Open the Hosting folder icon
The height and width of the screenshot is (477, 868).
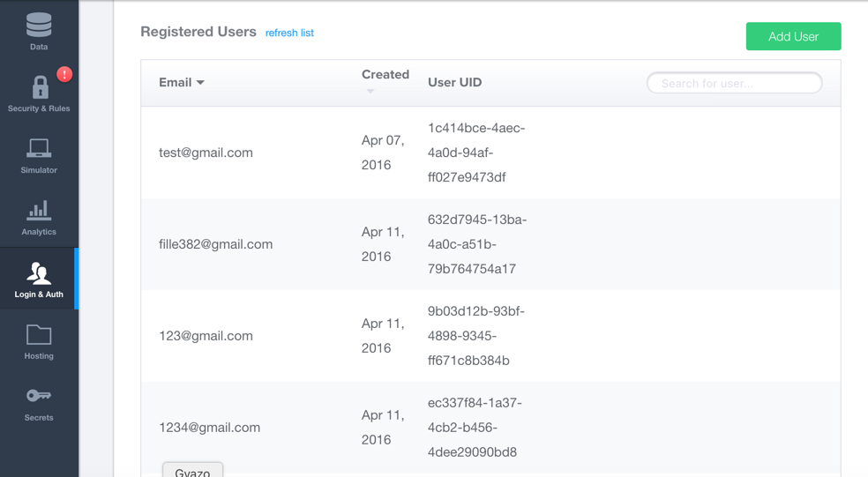point(39,334)
